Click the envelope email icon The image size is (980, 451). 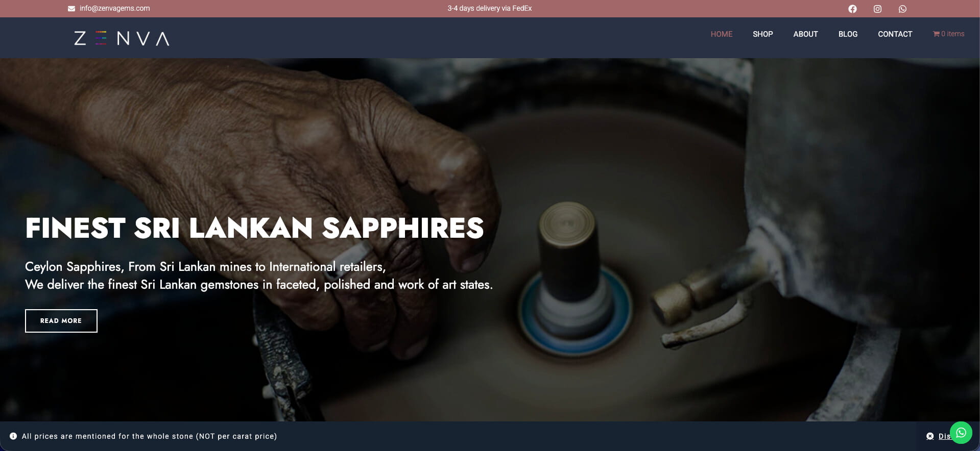(71, 8)
